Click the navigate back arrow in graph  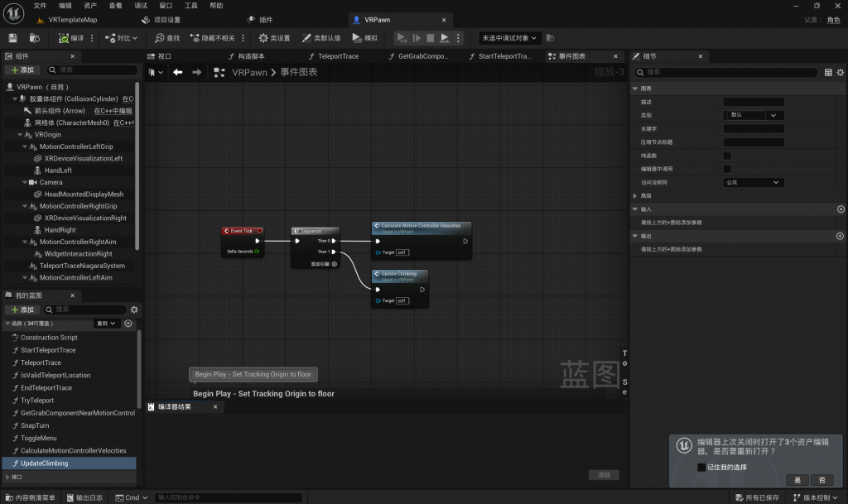pos(177,73)
